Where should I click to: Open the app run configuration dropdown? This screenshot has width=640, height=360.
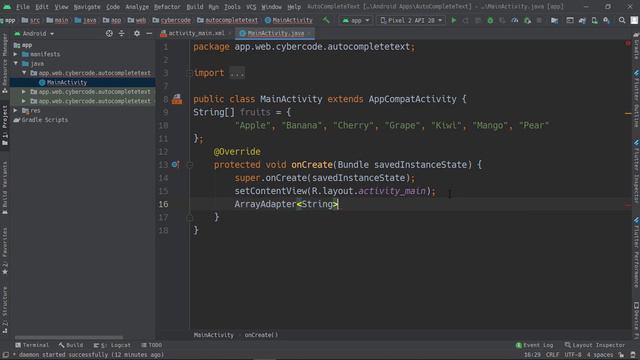(x=356, y=20)
